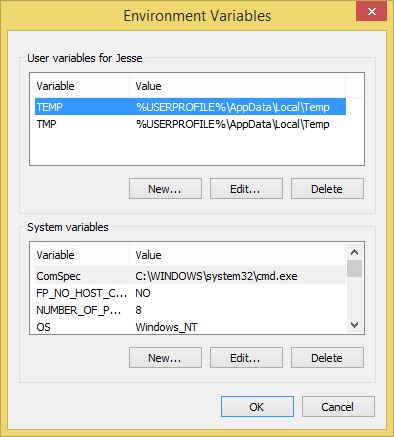The height and width of the screenshot is (437, 394).
Task: Select the TEMP user variable row
Action: [190, 107]
